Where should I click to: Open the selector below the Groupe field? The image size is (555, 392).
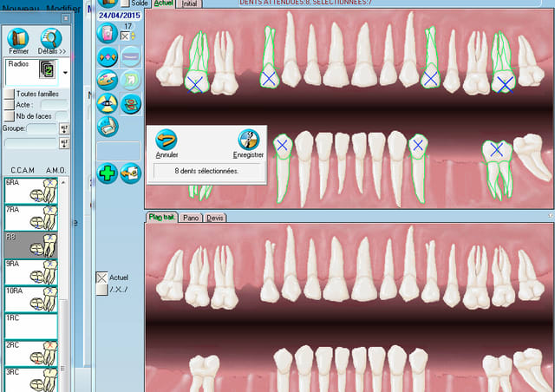64,143
